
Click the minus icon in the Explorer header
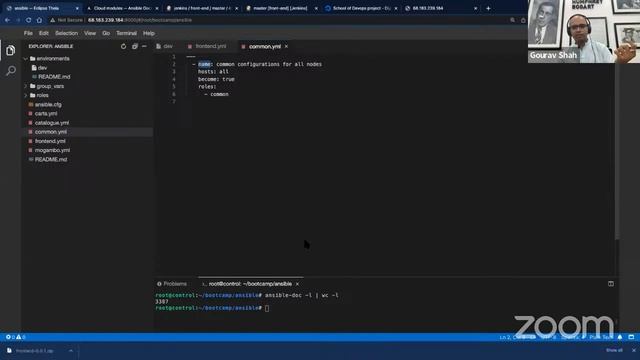point(144,47)
